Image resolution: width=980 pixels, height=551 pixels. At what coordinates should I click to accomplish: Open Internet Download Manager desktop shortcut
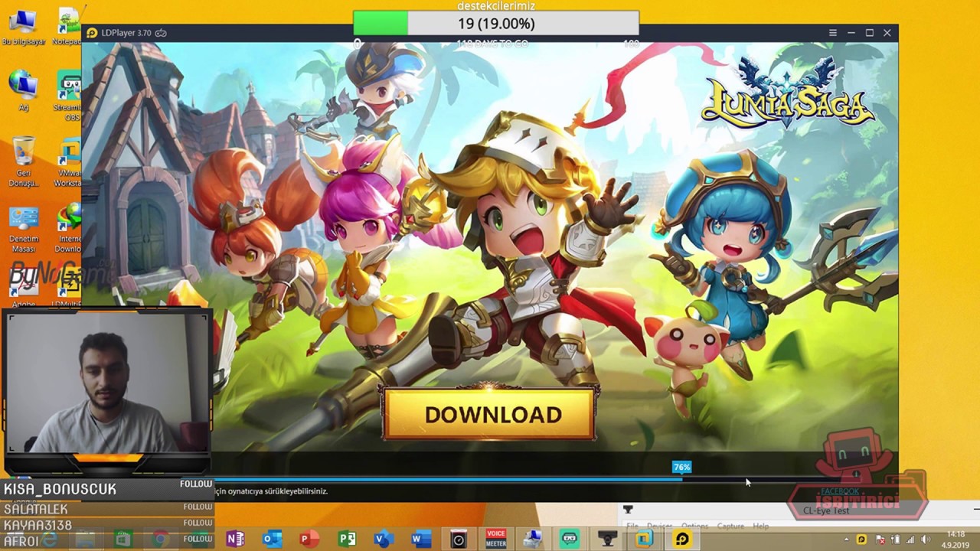[x=67, y=228]
